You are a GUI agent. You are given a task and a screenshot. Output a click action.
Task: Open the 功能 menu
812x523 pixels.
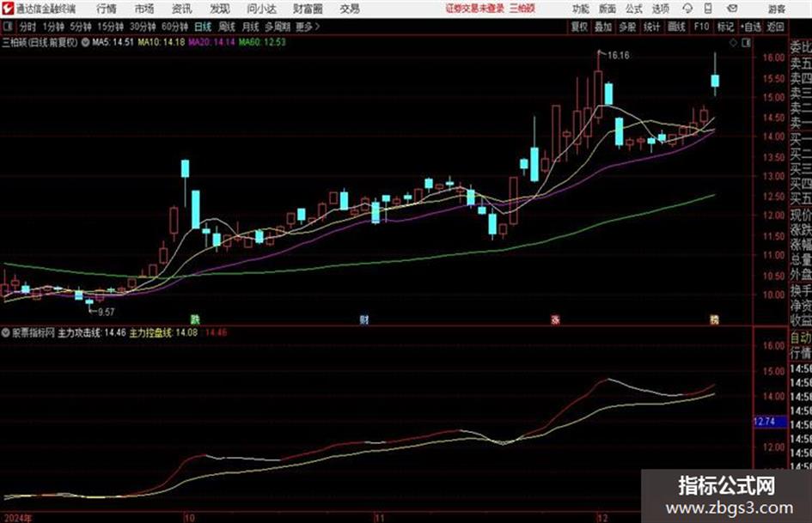581,9
